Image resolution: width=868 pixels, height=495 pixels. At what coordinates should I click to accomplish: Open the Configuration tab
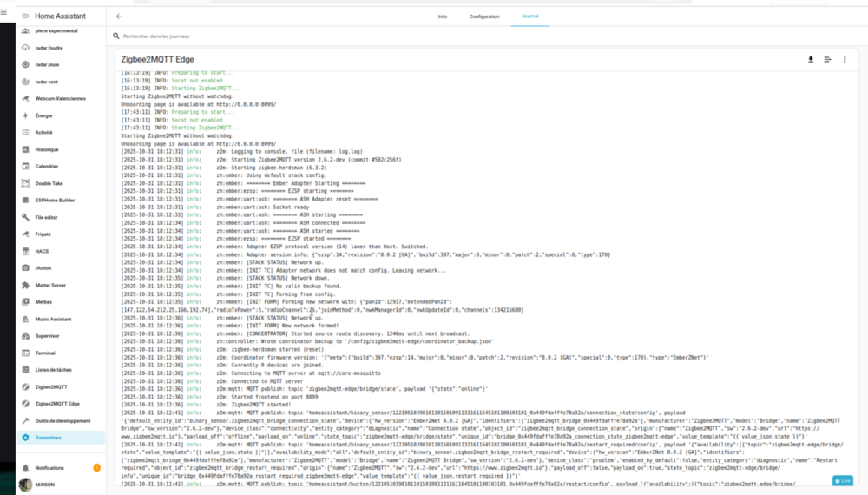coord(484,16)
